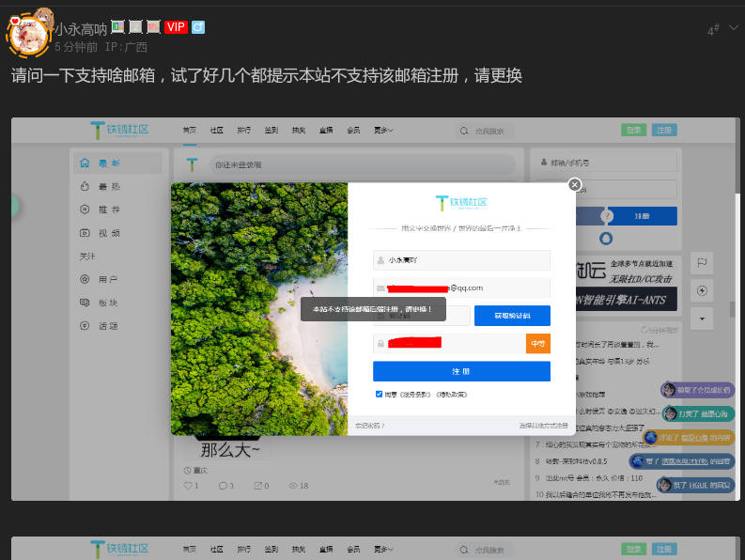The image size is (745, 560).
Task: Click the blue 注册 submit button in dialog
Action: [x=461, y=371]
